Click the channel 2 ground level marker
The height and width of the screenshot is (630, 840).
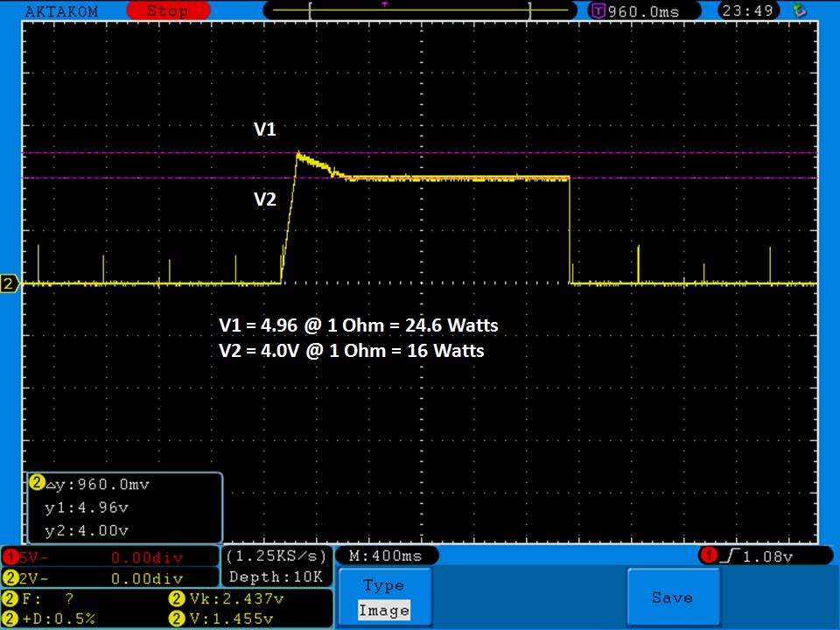tap(10, 283)
